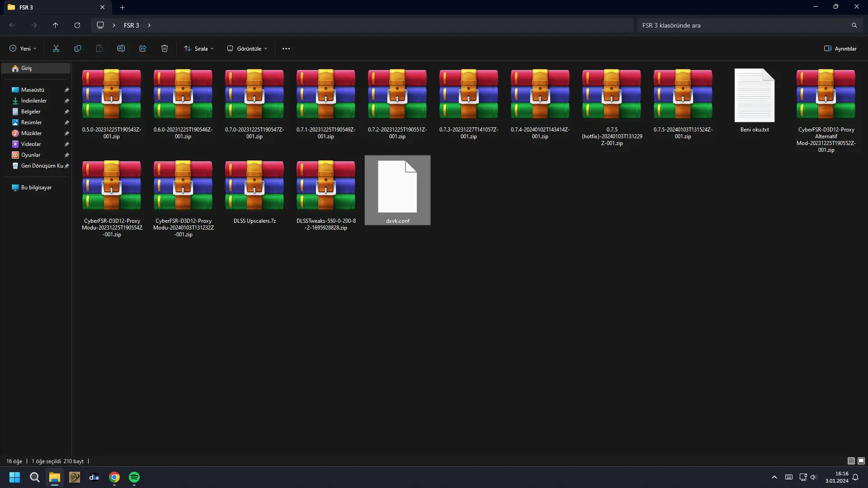Click the FSR 3 breadcrumb in address bar
The height and width of the screenshot is (488, 868).
coord(132,25)
